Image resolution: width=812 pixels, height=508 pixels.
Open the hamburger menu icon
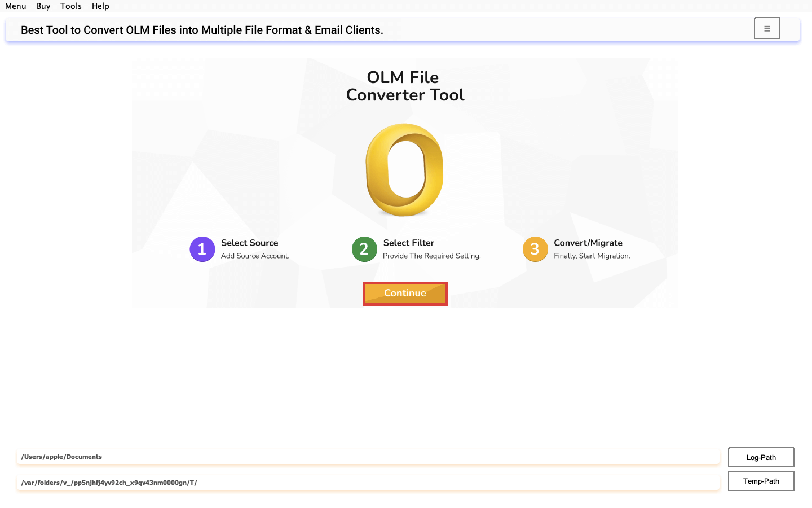click(x=767, y=28)
